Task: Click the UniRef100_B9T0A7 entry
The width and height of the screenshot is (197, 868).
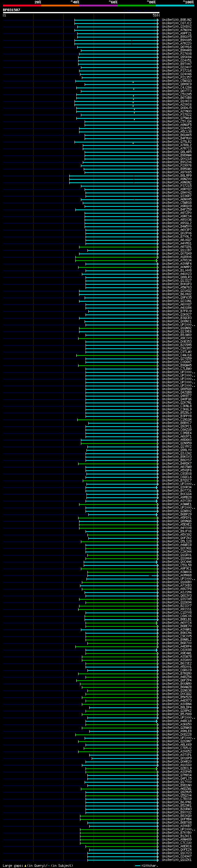Action: [x=176, y=64]
